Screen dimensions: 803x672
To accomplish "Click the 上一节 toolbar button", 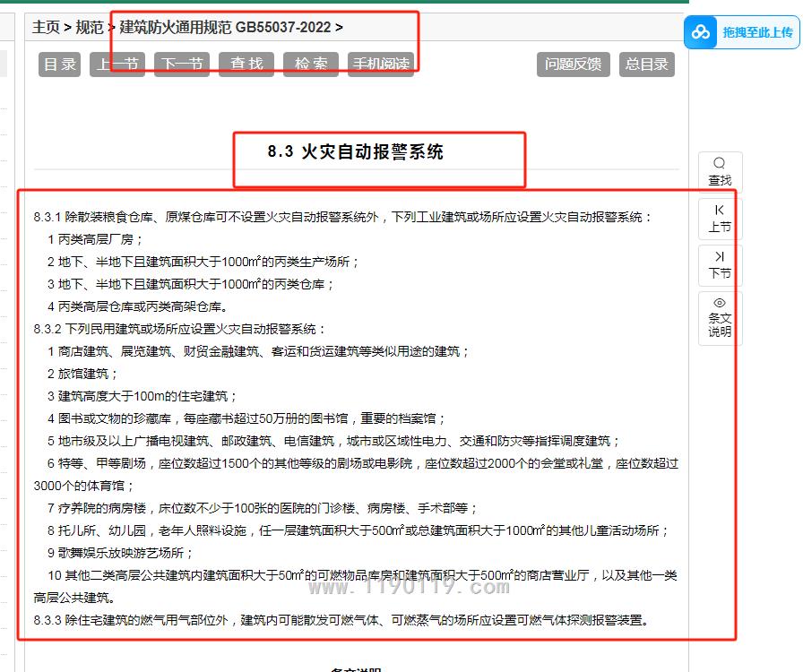I will point(117,65).
